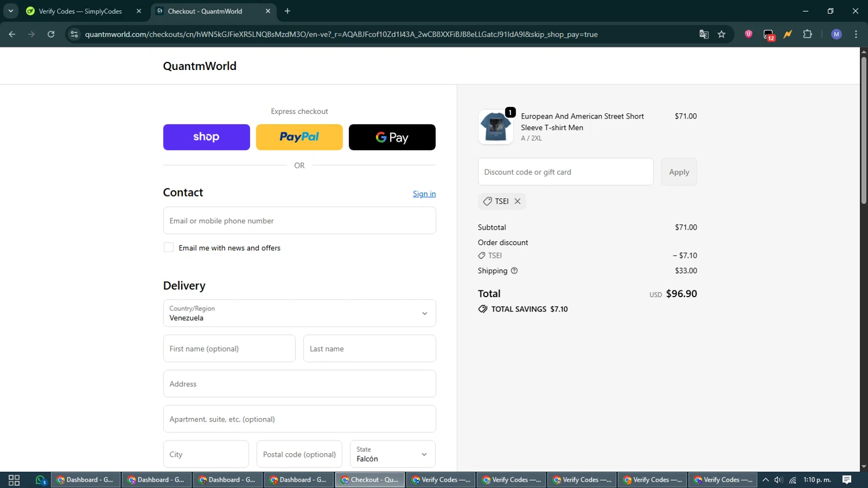Go back to the previous page

[x=12, y=34]
